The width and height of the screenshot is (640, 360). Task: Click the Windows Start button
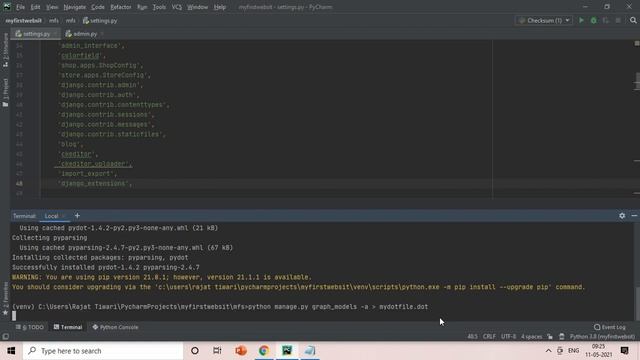pyautogui.click(x=11, y=351)
